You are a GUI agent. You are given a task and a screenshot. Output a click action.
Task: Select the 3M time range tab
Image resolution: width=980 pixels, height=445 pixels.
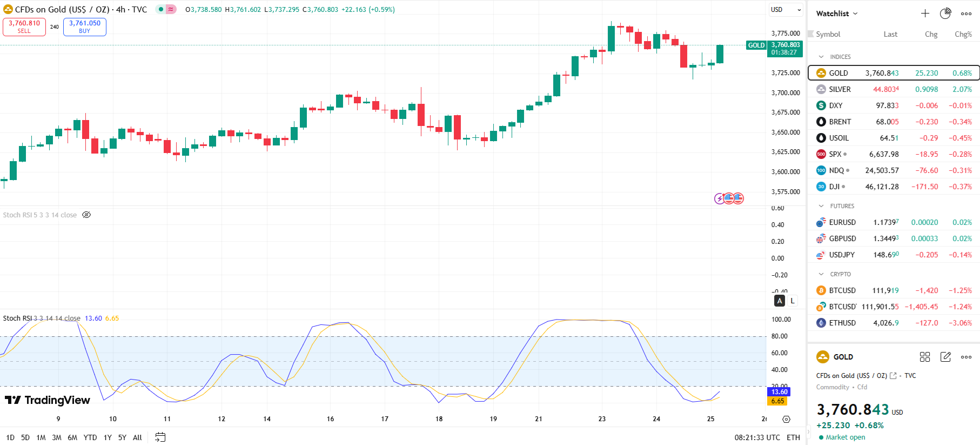point(57,437)
